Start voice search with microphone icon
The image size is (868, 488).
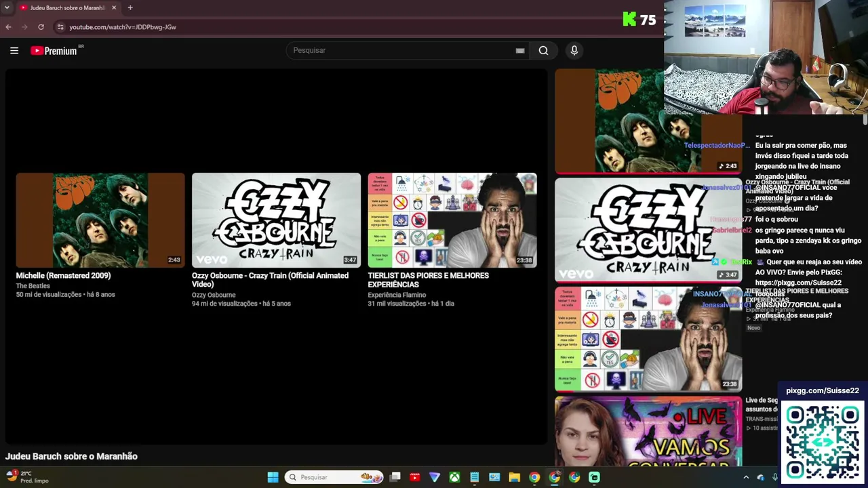tap(574, 50)
